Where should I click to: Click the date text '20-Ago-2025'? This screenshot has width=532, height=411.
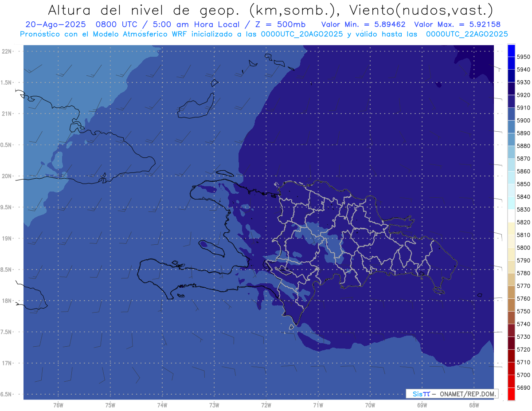[55, 24]
